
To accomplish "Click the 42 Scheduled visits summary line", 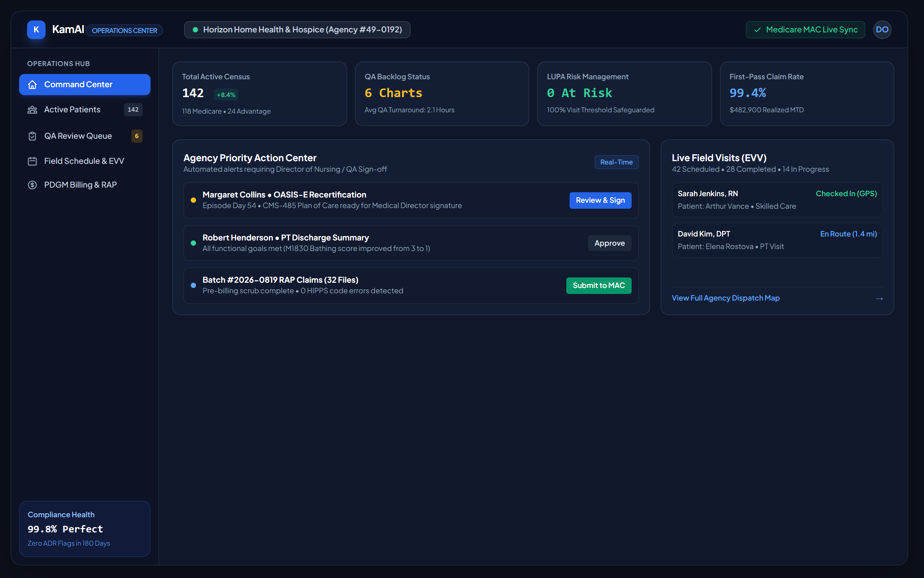I will pyautogui.click(x=750, y=169).
